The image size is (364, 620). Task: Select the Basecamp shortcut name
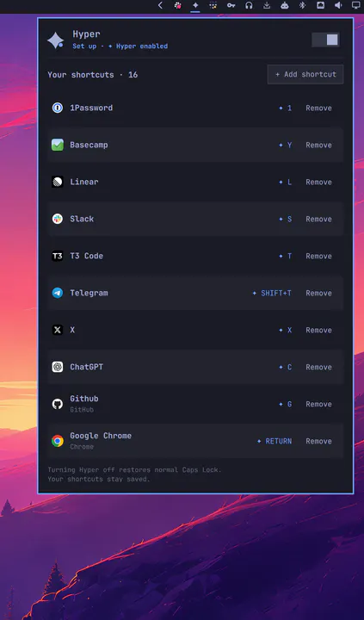(x=89, y=145)
